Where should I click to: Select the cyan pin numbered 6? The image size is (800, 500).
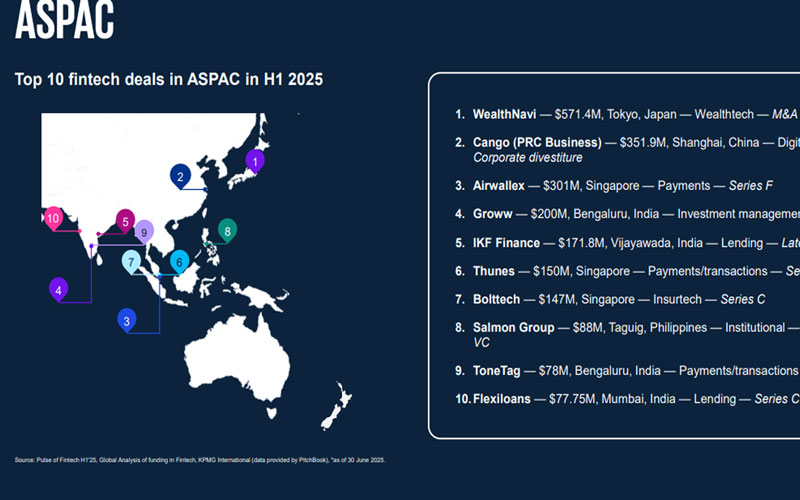(178, 262)
